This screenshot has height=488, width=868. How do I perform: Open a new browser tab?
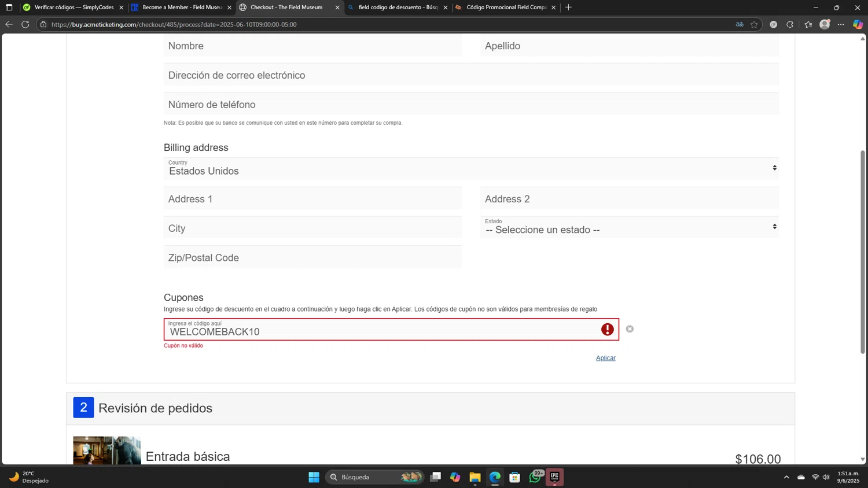click(x=568, y=8)
